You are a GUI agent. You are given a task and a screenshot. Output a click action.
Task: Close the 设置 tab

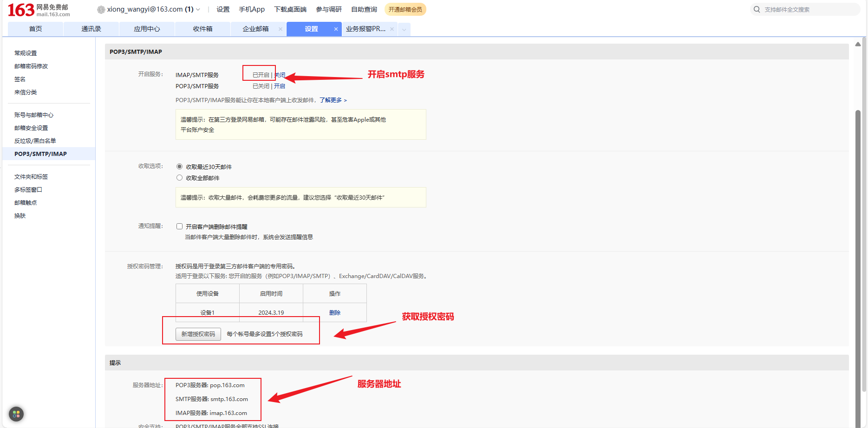(x=336, y=29)
